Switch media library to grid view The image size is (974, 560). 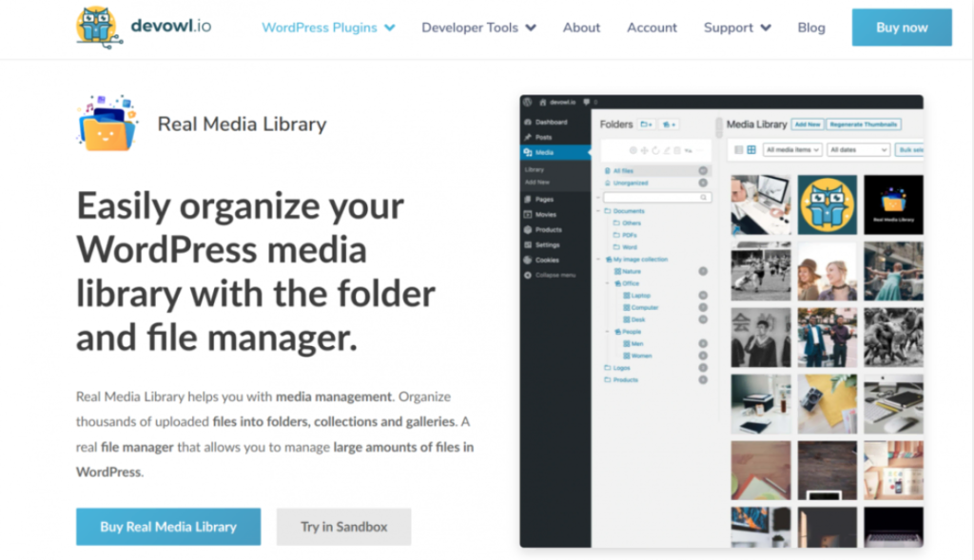[x=751, y=149]
